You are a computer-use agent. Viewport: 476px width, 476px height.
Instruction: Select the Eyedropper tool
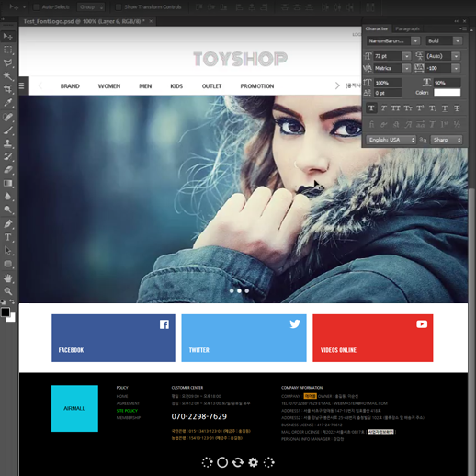pos(8,103)
